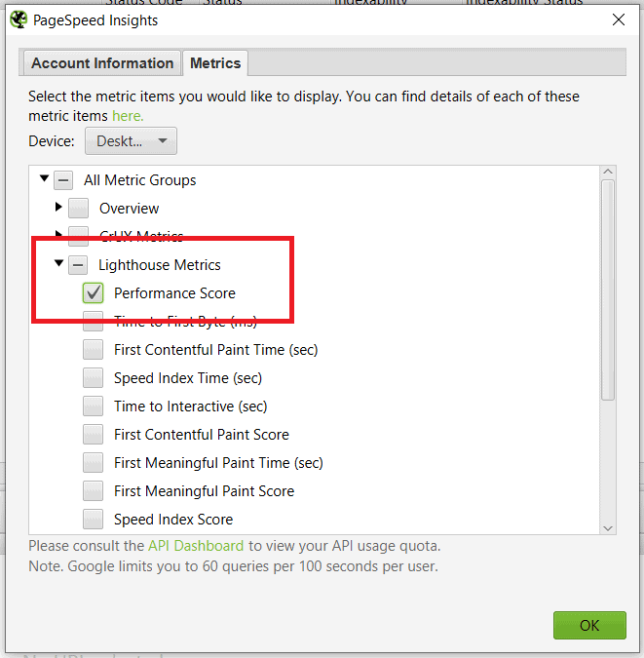Select the Performance Score label
This screenshot has height=658, width=644.
click(174, 293)
